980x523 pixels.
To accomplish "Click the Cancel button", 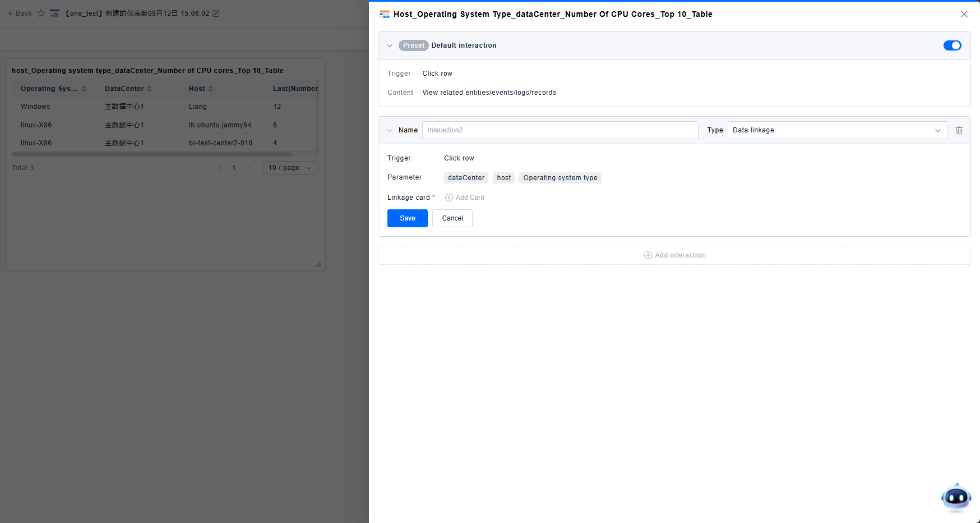I will pos(452,218).
